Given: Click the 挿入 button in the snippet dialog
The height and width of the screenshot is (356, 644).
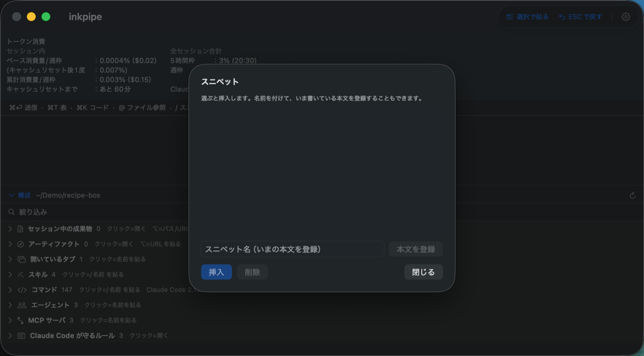Looking at the screenshot, I should [216, 272].
